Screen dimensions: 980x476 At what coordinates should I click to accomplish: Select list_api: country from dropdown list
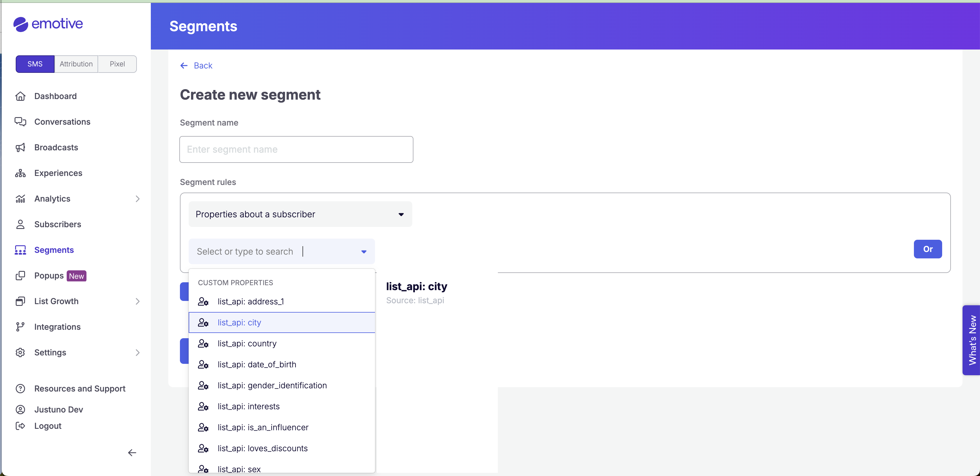tap(247, 343)
